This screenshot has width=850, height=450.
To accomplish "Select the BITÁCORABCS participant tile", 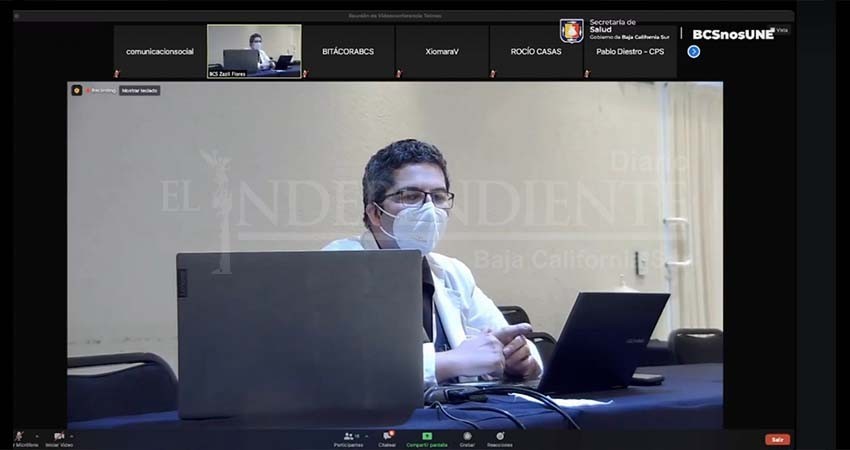I will click(x=347, y=51).
